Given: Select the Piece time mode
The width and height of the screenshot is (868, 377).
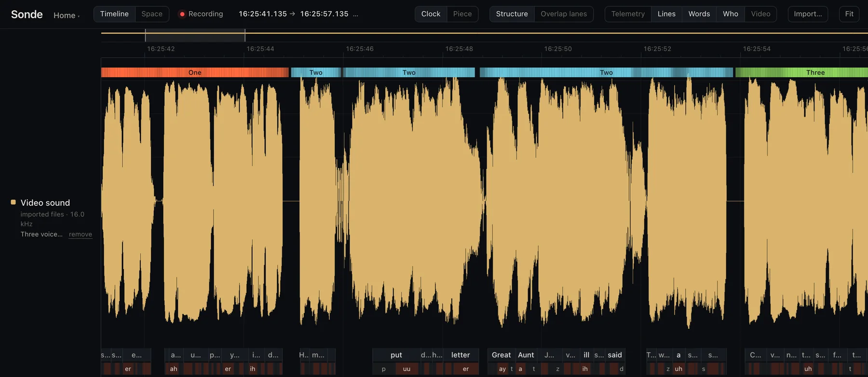Looking at the screenshot, I should pos(462,14).
